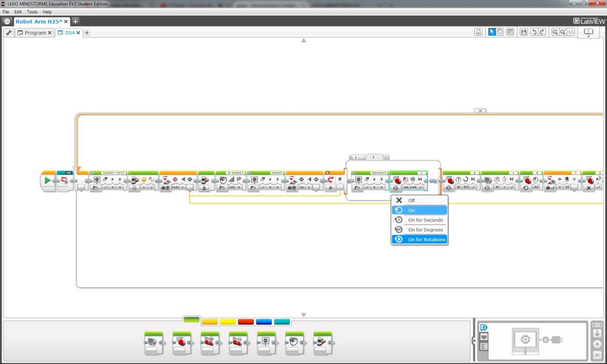Image resolution: width=607 pixels, height=364 pixels.
Task: Select the Pan hand tool
Action: 500,32
